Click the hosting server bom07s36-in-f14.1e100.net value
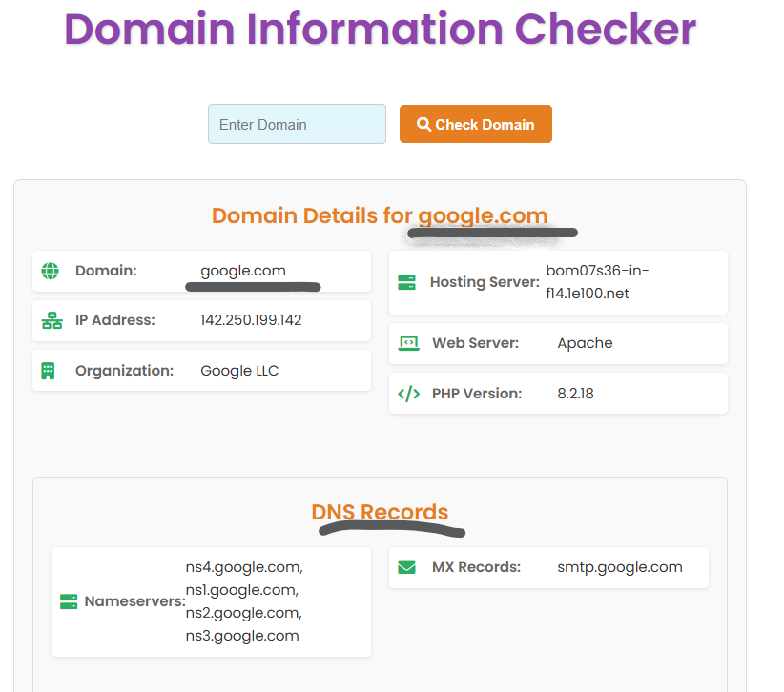The image size is (784, 692). [x=597, y=282]
